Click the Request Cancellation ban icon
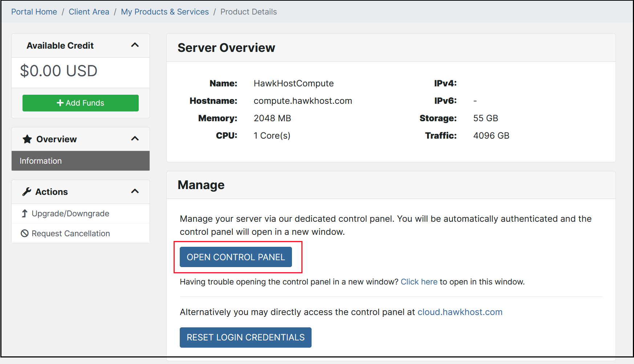Image resolution: width=634 pixels, height=364 pixels. point(25,233)
